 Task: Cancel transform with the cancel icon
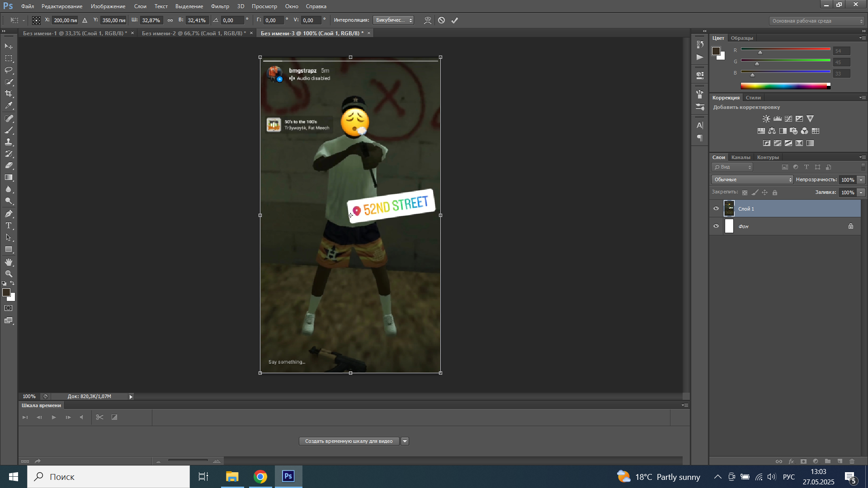(x=442, y=20)
